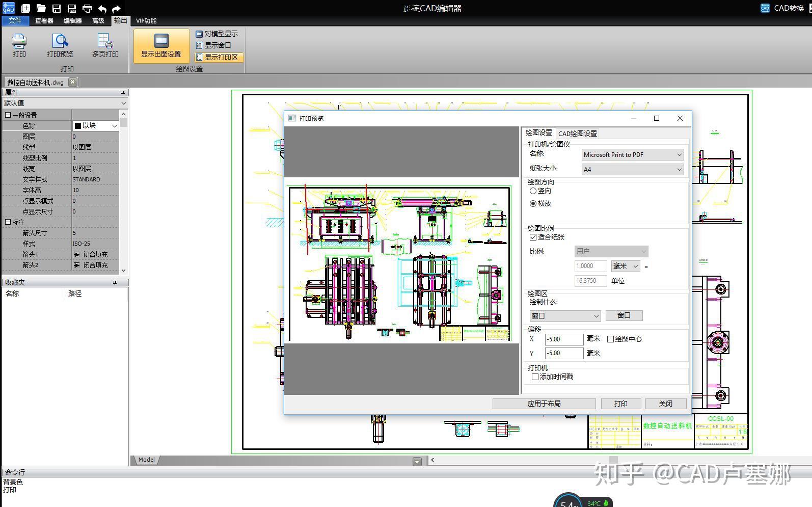The image size is (812, 507).
Task: Click 显示窗口 in the ribbon
Action: click(x=214, y=45)
